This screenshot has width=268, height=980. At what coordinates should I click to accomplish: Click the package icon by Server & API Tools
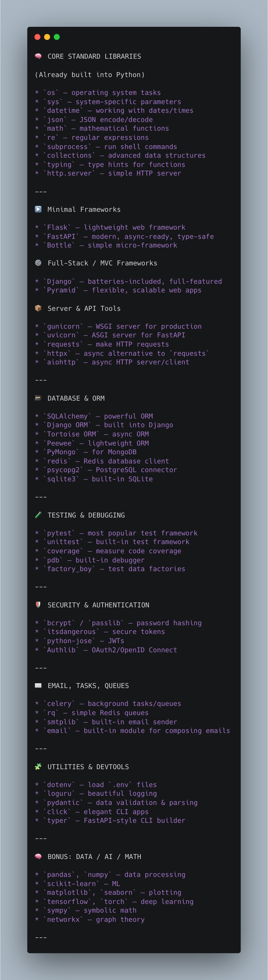[x=38, y=308]
